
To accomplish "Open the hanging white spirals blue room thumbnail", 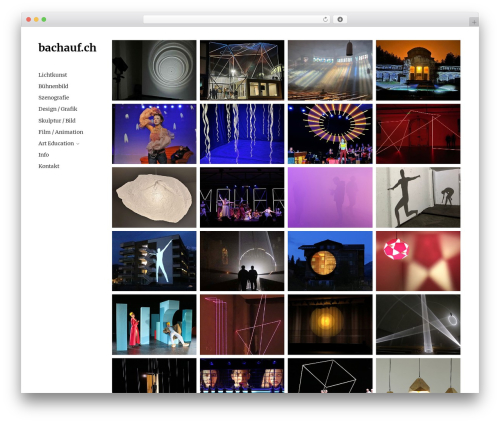I will (x=242, y=134).
